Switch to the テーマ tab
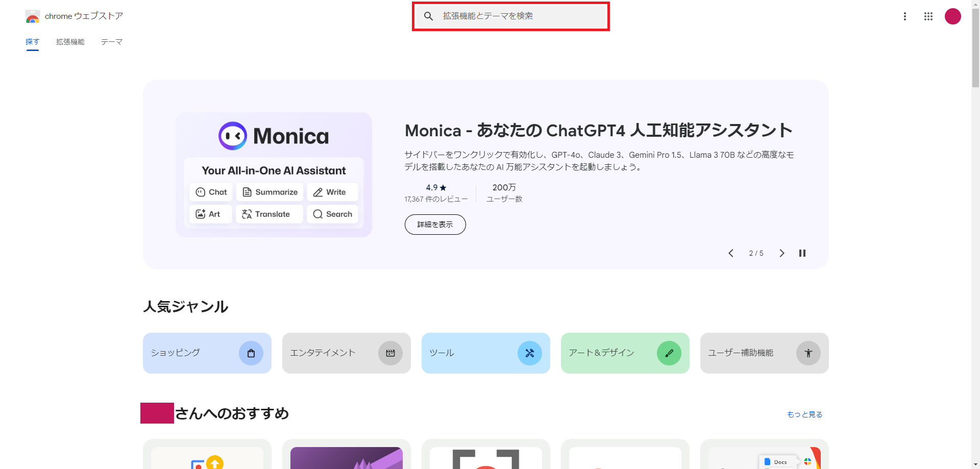The image size is (980, 469). (112, 42)
